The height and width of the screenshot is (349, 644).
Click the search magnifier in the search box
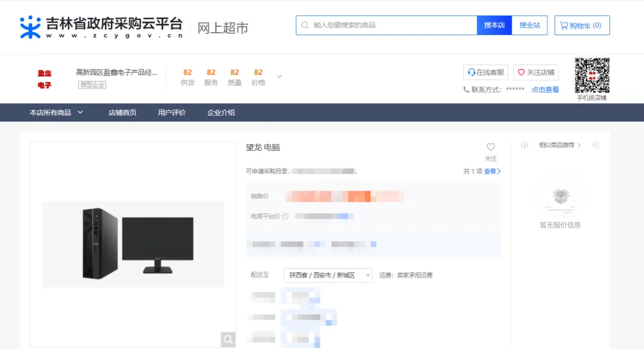(x=305, y=25)
